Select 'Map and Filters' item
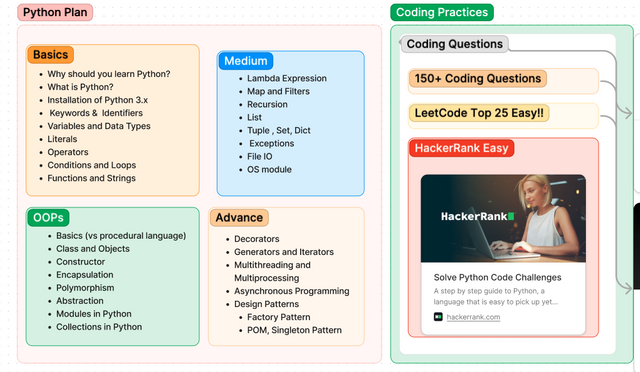The image size is (640, 372). 278,91
